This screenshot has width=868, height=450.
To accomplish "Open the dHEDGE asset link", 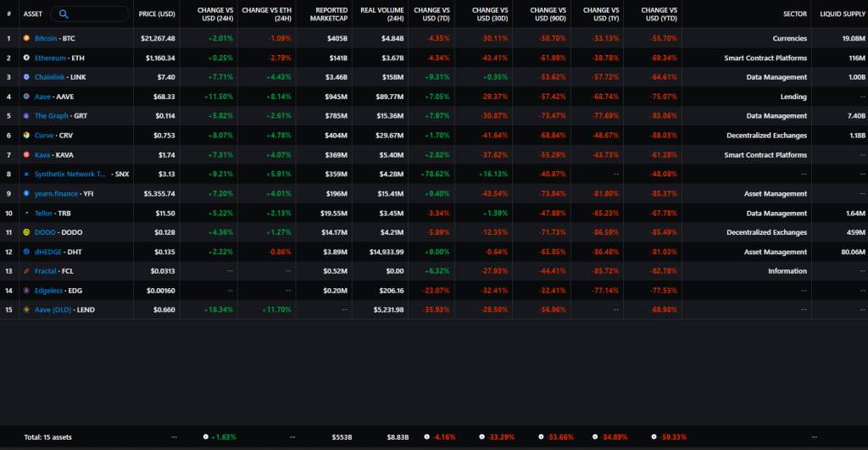I will (48, 252).
